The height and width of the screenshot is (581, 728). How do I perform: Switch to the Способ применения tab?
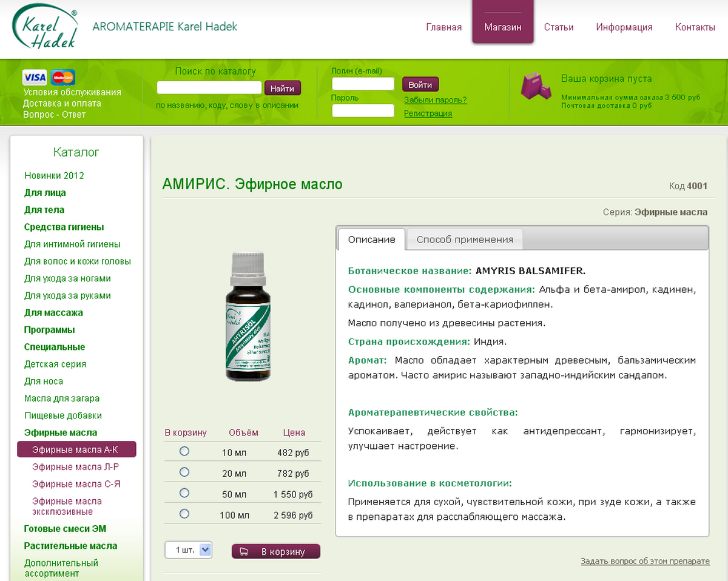[465, 240]
